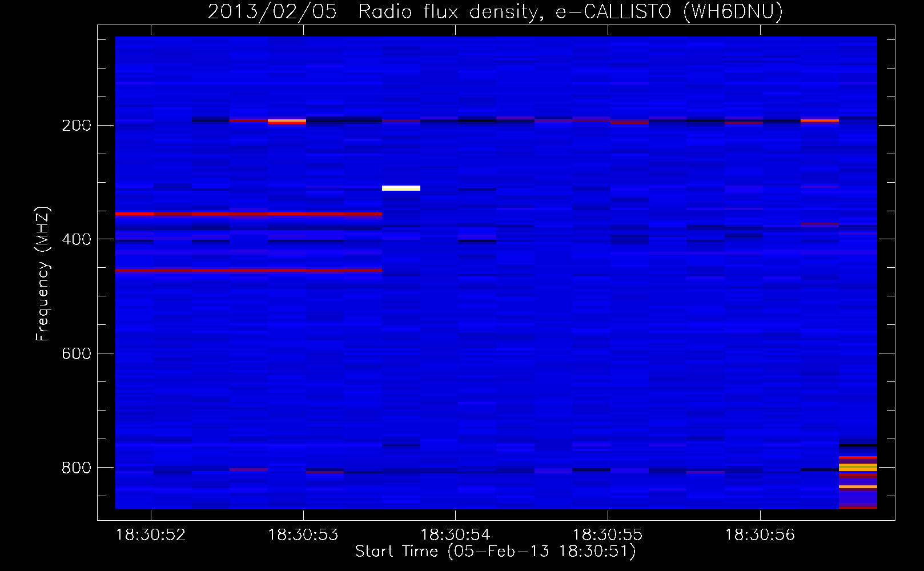Click the 18:30:54 time tick label
The height and width of the screenshot is (571, 924).
click(x=455, y=535)
